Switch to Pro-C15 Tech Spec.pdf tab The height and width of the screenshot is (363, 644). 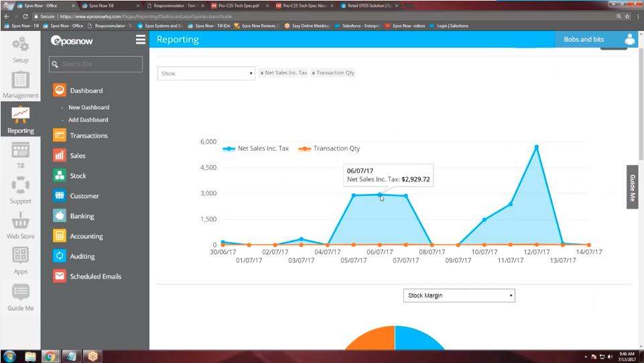(241, 6)
